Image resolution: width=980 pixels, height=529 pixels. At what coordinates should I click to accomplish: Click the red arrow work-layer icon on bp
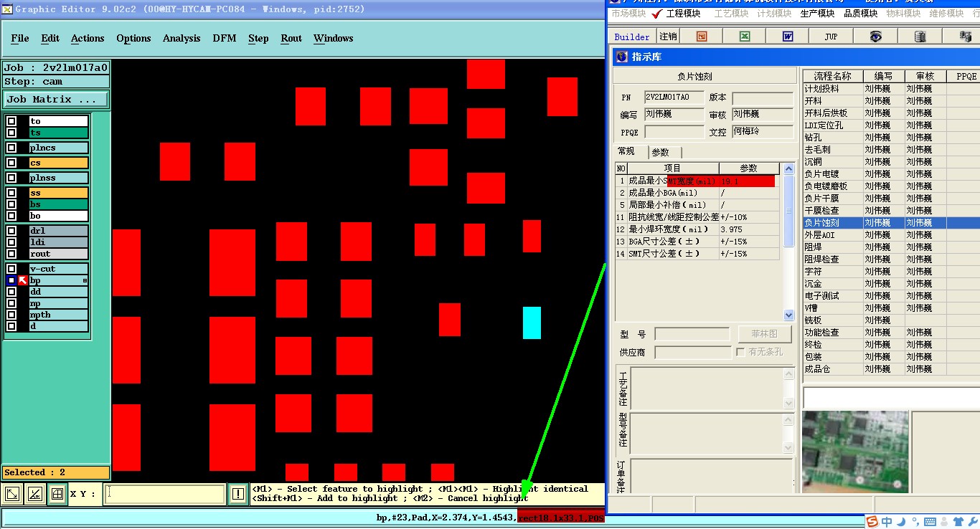[x=23, y=280]
